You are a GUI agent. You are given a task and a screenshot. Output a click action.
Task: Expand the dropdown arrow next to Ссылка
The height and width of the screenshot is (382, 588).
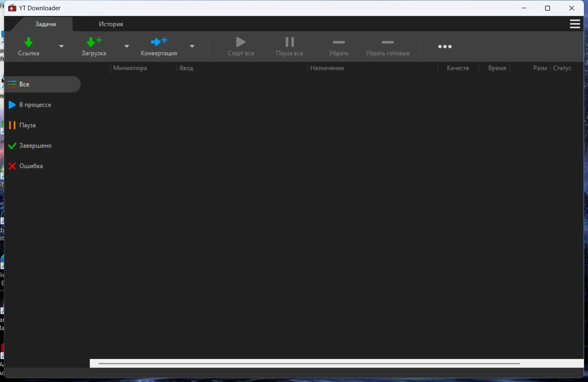click(x=62, y=46)
